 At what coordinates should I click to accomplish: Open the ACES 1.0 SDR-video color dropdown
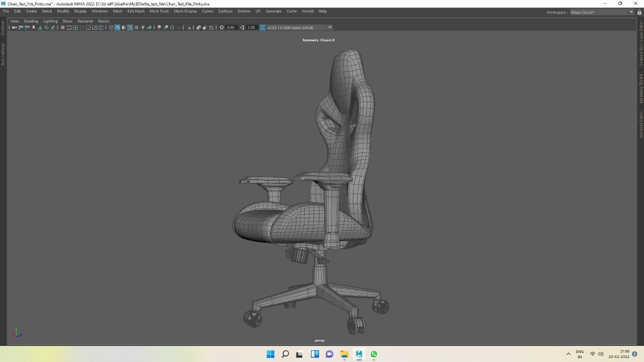(330, 28)
